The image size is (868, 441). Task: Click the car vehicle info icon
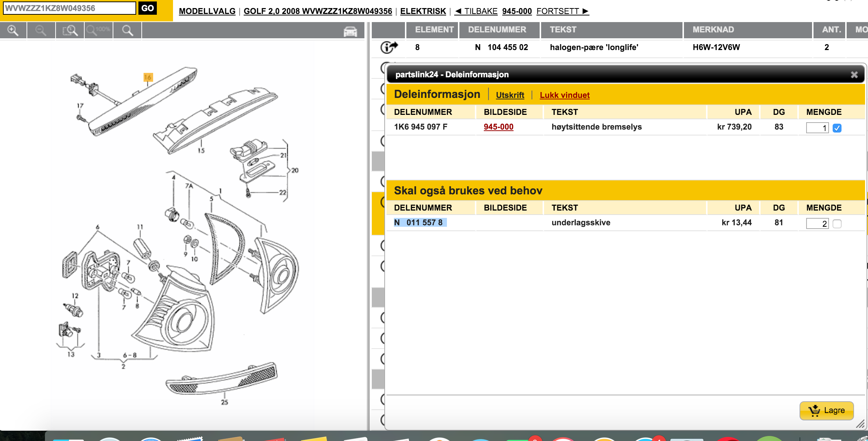[350, 32]
